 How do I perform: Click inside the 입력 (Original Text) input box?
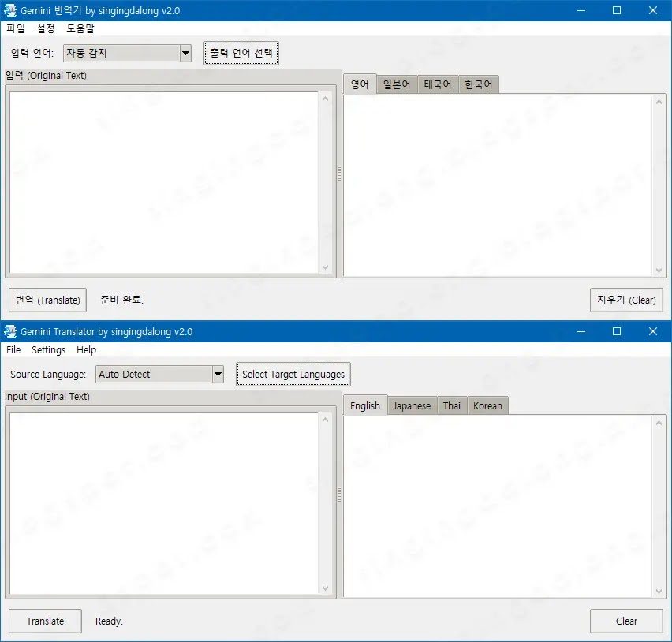coord(164,182)
